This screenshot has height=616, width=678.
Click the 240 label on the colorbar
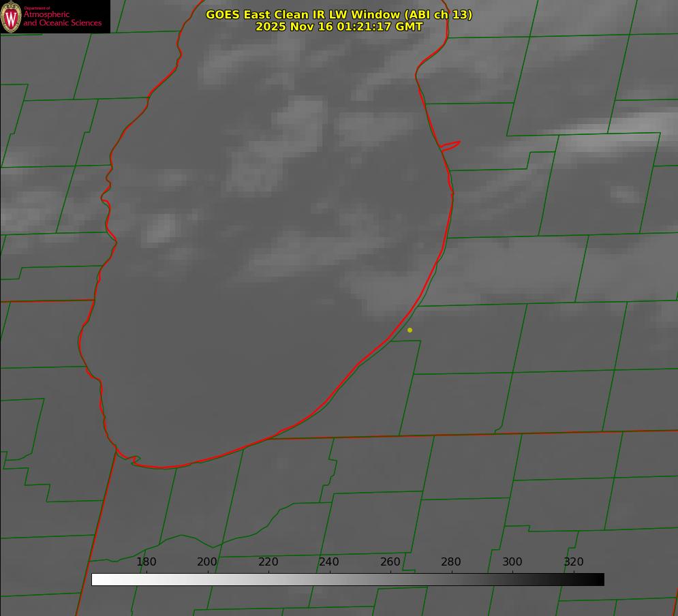pyautogui.click(x=329, y=562)
